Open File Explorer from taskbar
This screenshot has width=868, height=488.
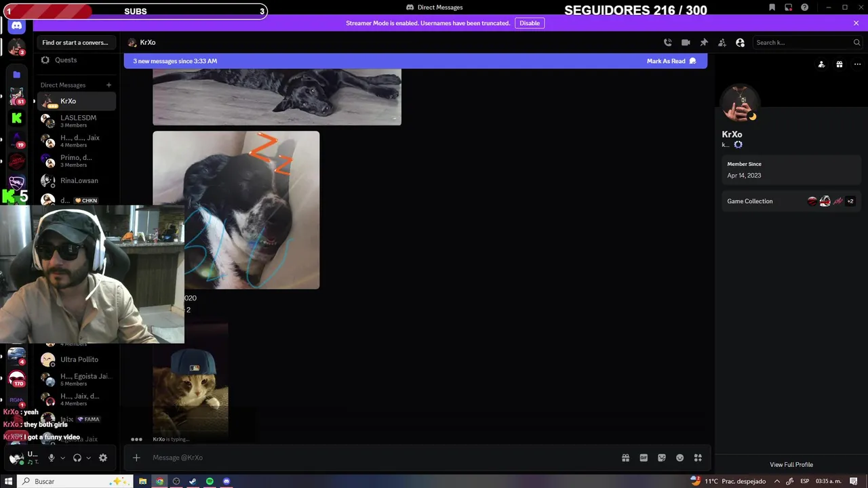click(142, 481)
